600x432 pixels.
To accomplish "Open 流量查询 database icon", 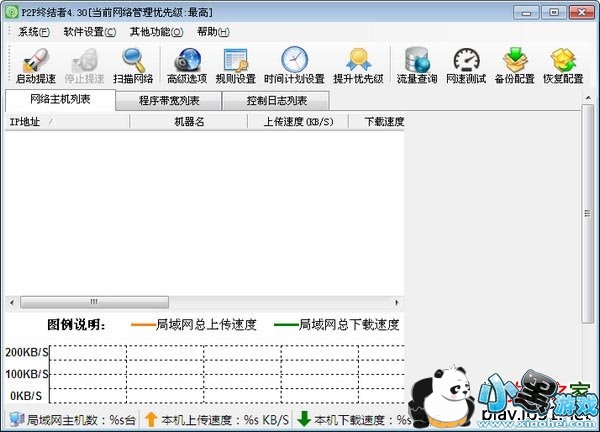I will click(417, 60).
